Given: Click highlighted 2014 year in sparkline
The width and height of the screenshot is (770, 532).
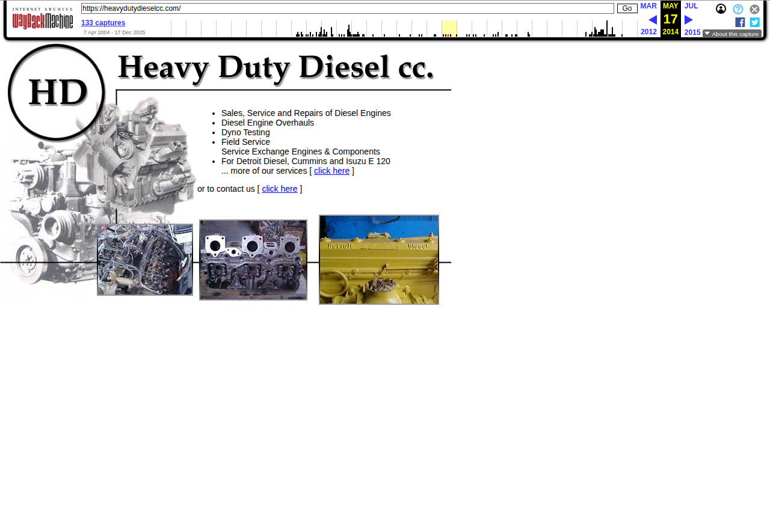Looking at the screenshot, I should pos(449,28).
